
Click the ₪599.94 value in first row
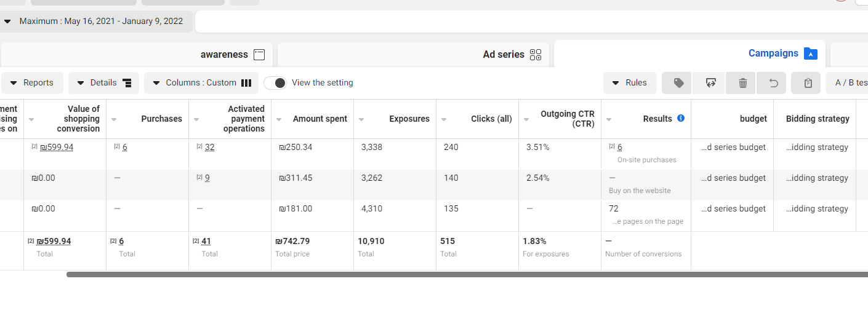pos(56,148)
